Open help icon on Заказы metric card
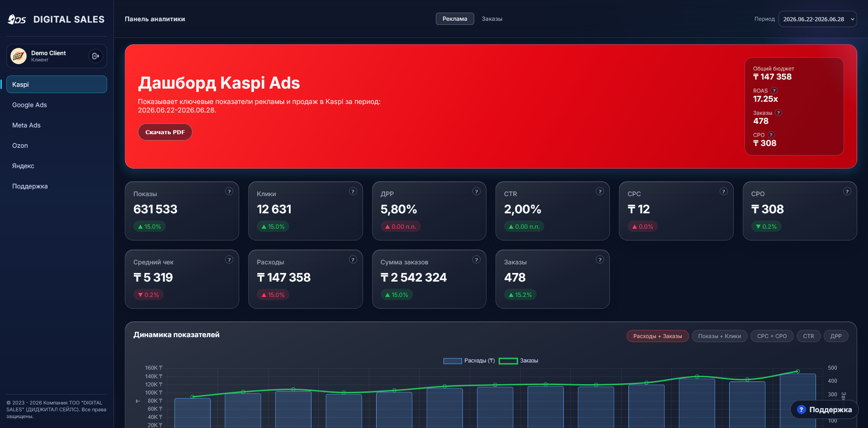868x428 pixels. (x=600, y=259)
